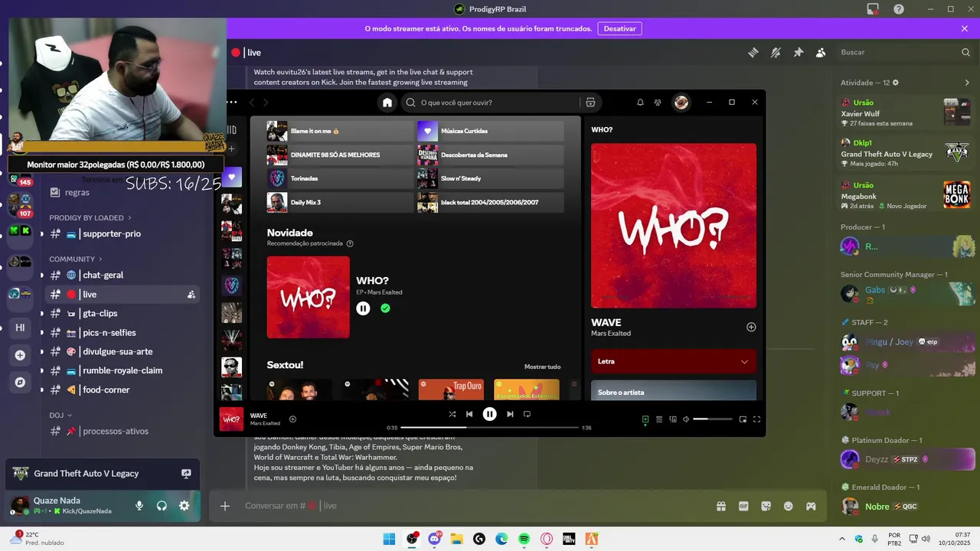This screenshot has height=551, width=980.
Task: Open Spotify from Windows taskbar
Action: click(524, 539)
